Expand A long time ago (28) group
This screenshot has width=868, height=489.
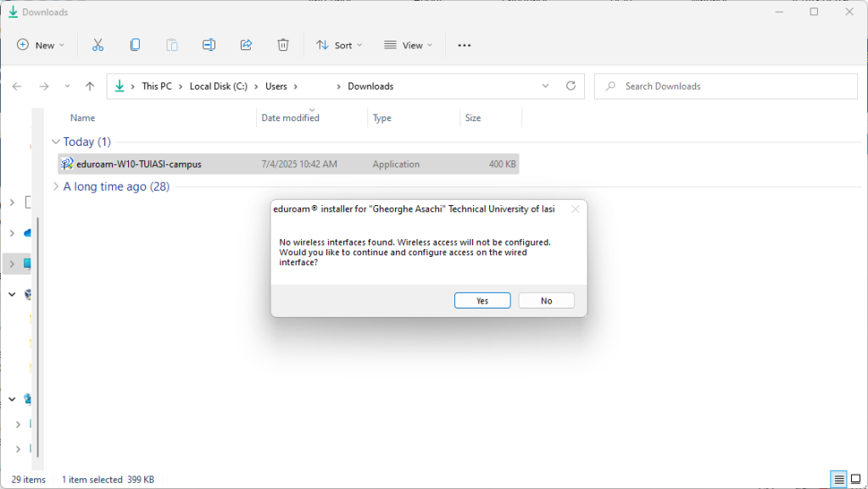click(55, 187)
